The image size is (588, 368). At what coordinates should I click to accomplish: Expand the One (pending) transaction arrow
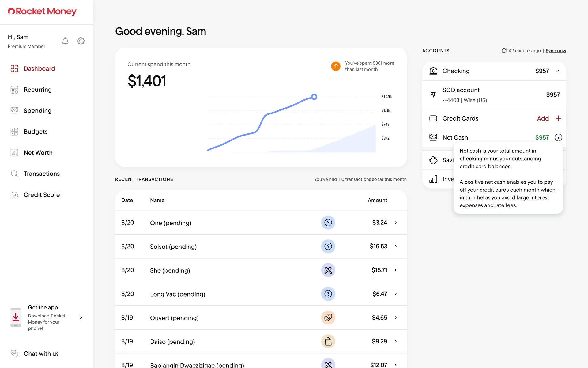396,223
